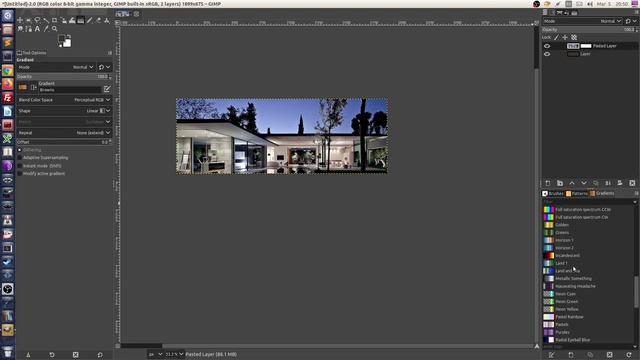Save tool preset icon at bottom

(x=28, y=355)
